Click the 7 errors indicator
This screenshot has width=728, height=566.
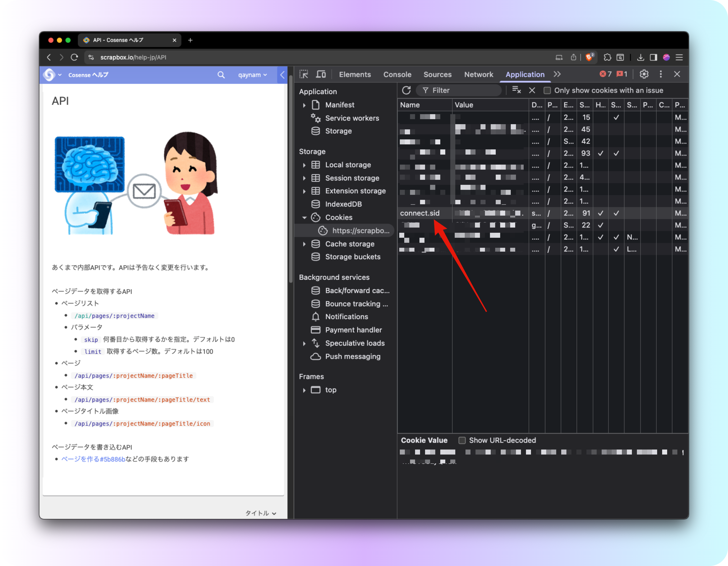pyautogui.click(x=606, y=74)
